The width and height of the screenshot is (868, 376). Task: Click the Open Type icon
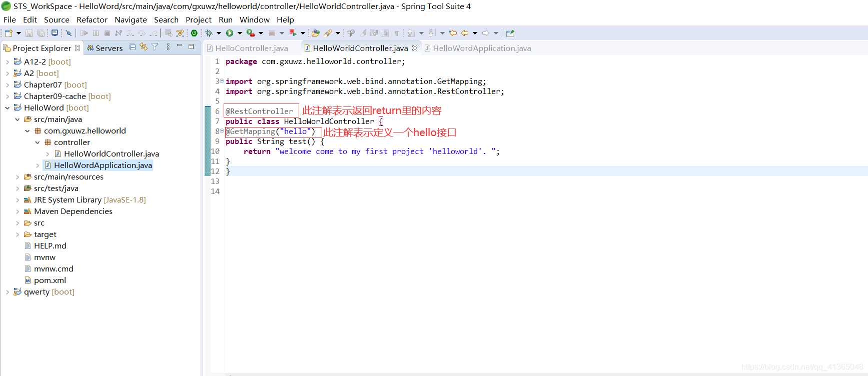tap(316, 33)
